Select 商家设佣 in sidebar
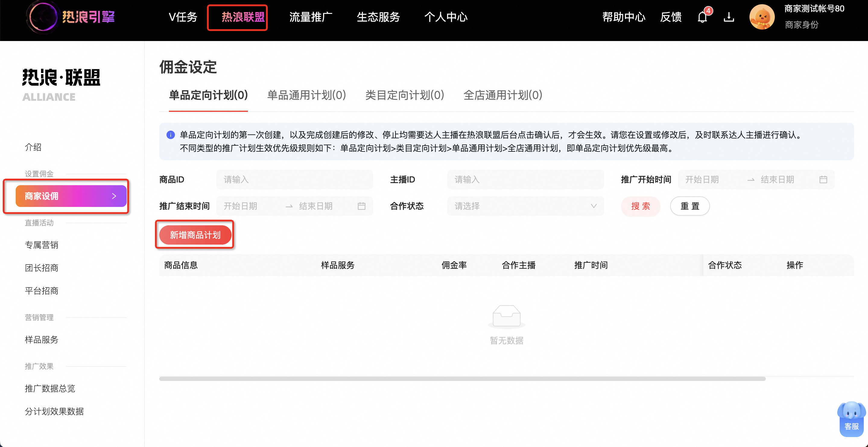This screenshot has height=447, width=868. coord(71,196)
